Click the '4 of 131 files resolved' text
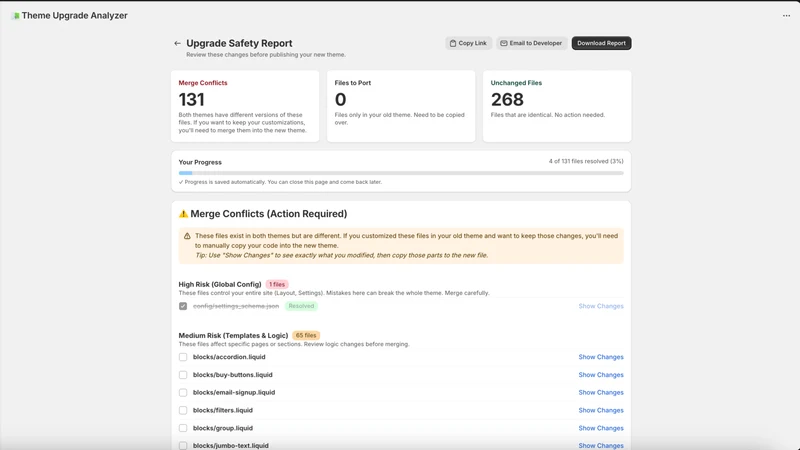Screen dimensions: 800x450 click(586, 161)
